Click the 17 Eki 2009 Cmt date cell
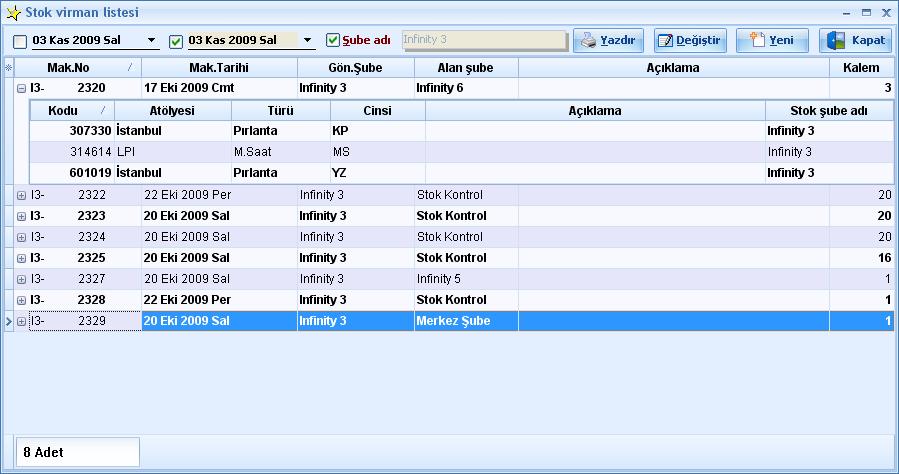The height and width of the screenshot is (474, 899). tap(219, 88)
